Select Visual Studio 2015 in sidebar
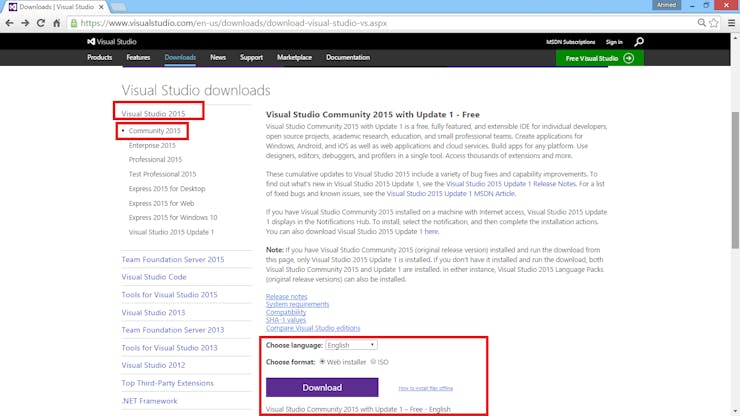Viewport: 740px width, 416px height. point(153,113)
